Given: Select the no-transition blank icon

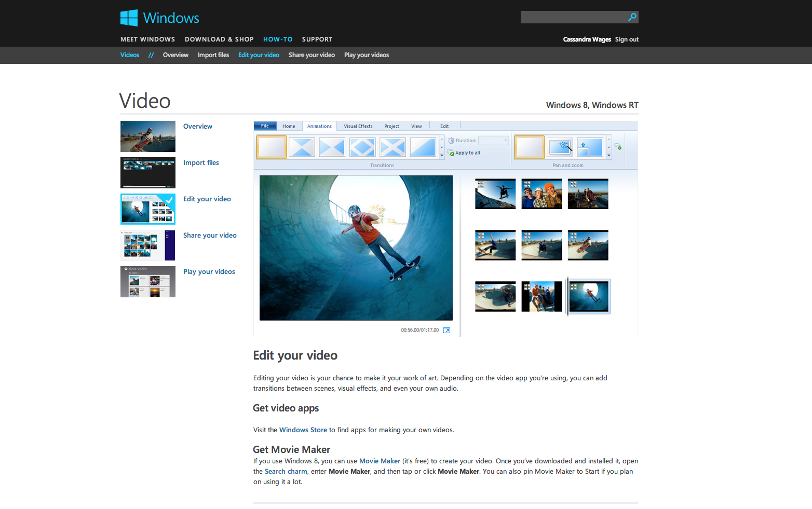Looking at the screenshot, I should click(x=271, y=147).
